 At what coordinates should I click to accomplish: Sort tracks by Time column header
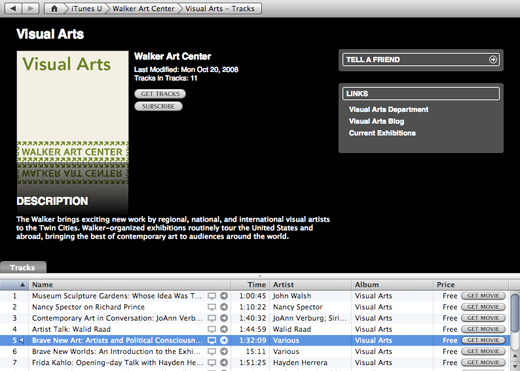(250, 285)
